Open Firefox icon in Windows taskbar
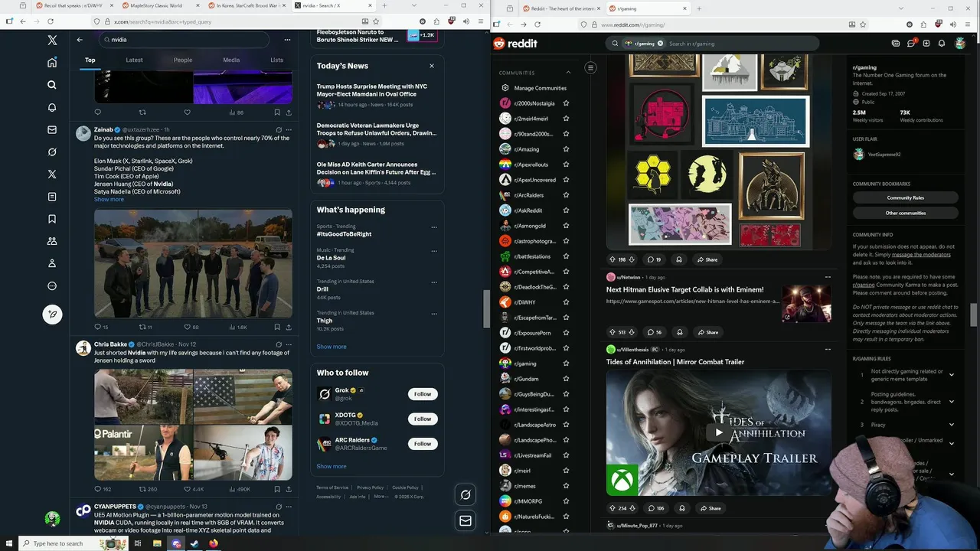 click(x=213, y=543)
